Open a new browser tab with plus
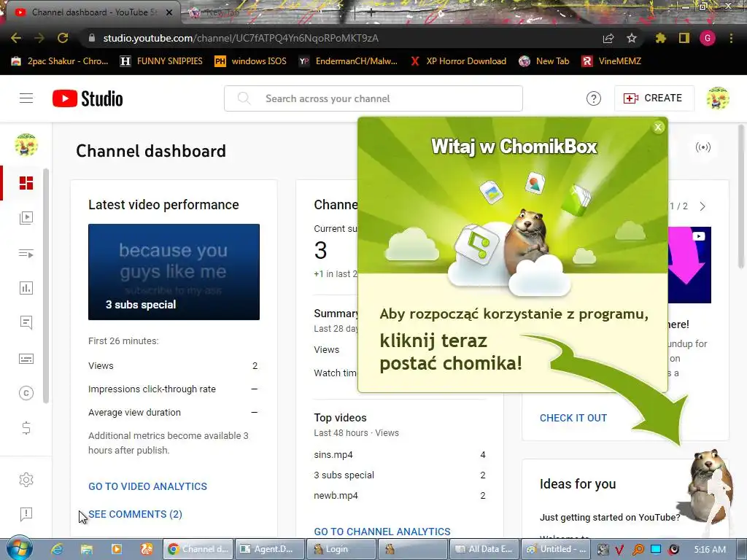 371,13
